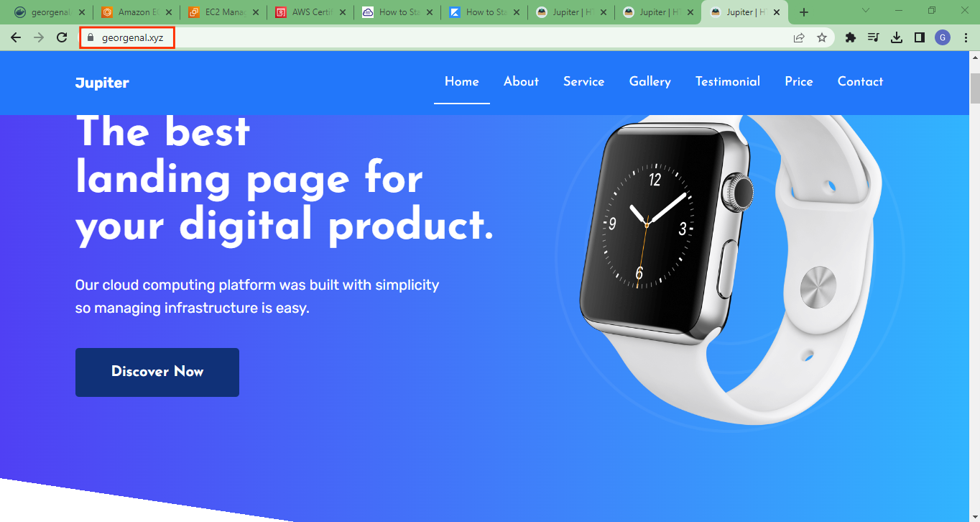Open the Gallery navigation link
This screenshot has width=980, height=522.
[x=650, y=82]
